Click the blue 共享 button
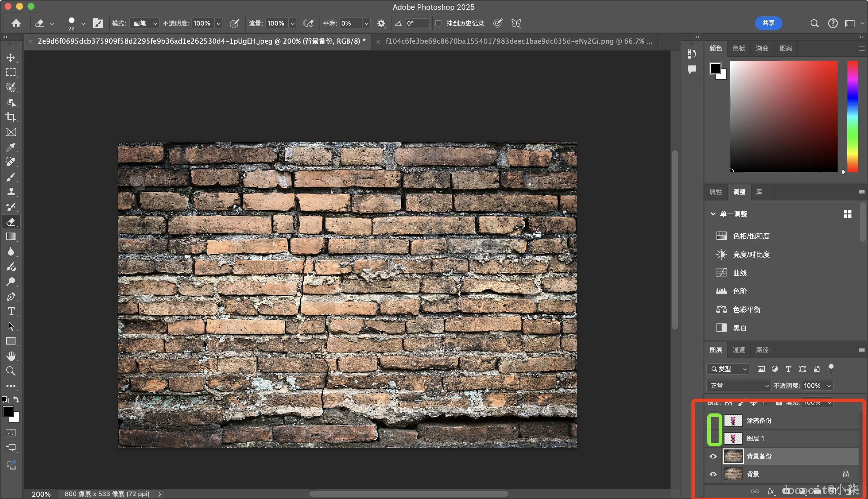This screenshot has height=499, width=868. click(768, 23)
